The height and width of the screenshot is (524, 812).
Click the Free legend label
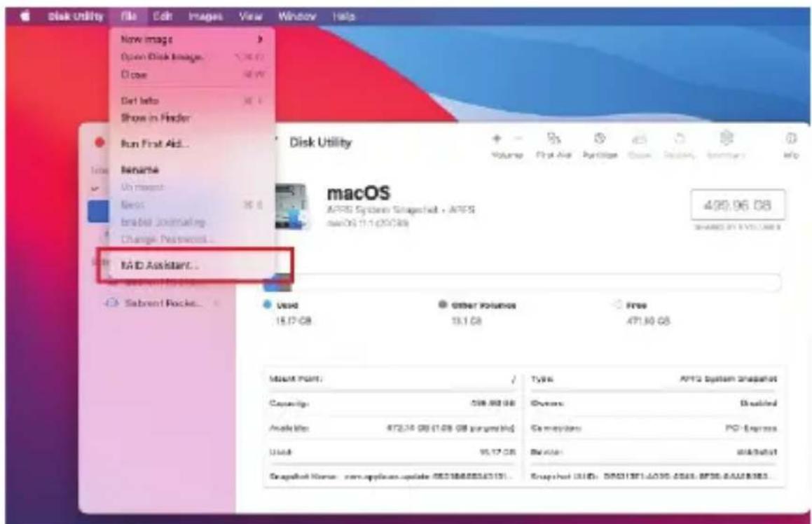click(x=636, y=305)
